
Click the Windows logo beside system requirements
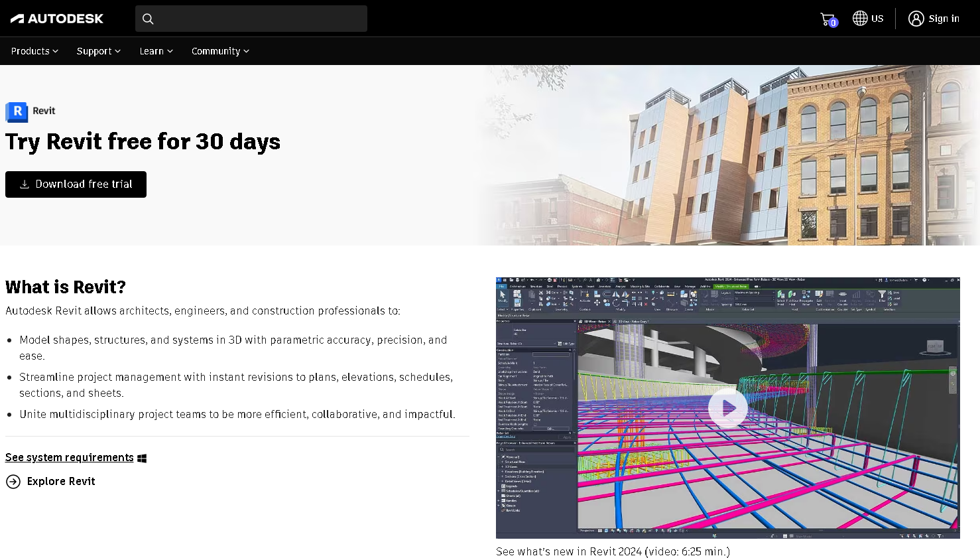[142, 458]
